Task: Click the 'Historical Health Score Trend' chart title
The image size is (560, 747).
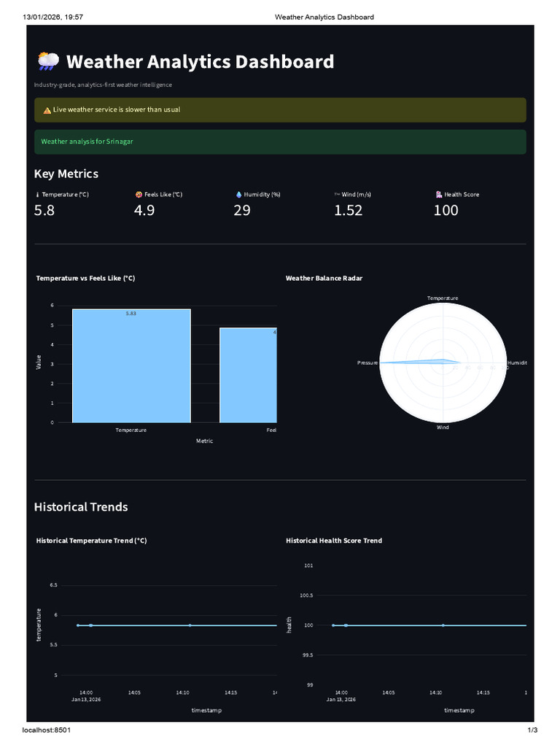Action: tap(334, 541)
